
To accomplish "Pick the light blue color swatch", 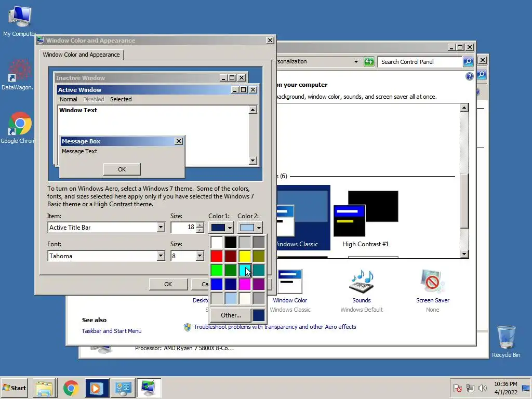I will coord(231,299).
